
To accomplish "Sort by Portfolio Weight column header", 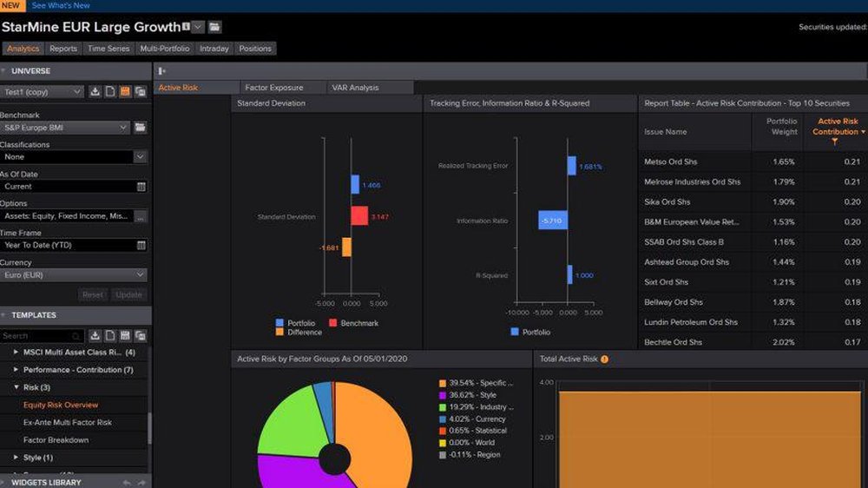I will pyautogui.click(x=782, y=126).
